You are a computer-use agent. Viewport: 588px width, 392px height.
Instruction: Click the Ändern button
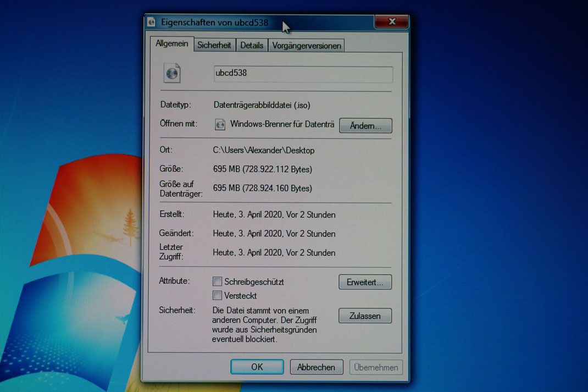pyautogui.click(x=365, y=126)
